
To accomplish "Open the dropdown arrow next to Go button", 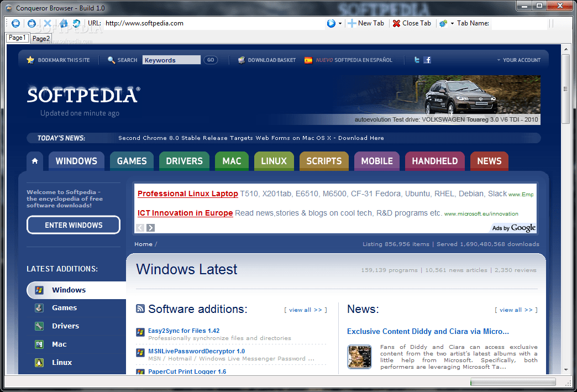I will coord(340,24).
